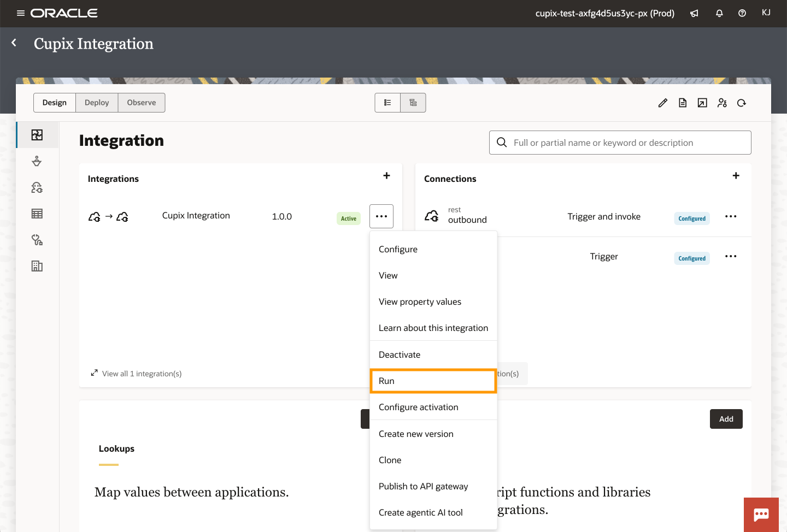Choose Run from the actions menu
The height and width of the screenshot is (532, 787).
click(433, 381)
